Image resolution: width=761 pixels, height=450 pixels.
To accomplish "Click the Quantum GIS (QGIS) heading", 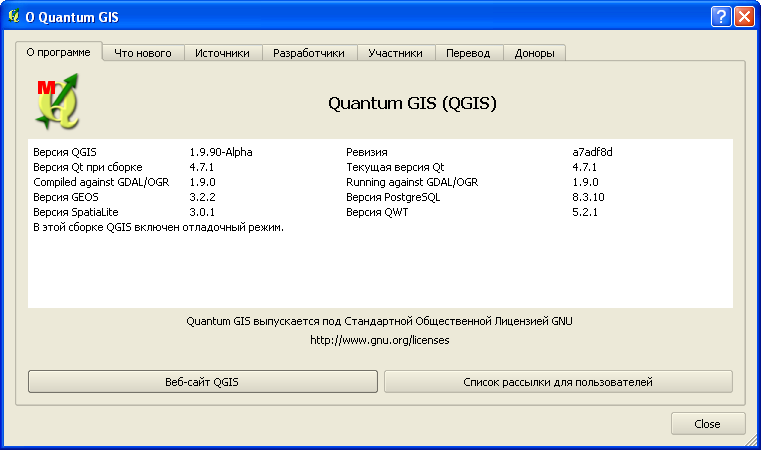I will [x=413, y=103].
